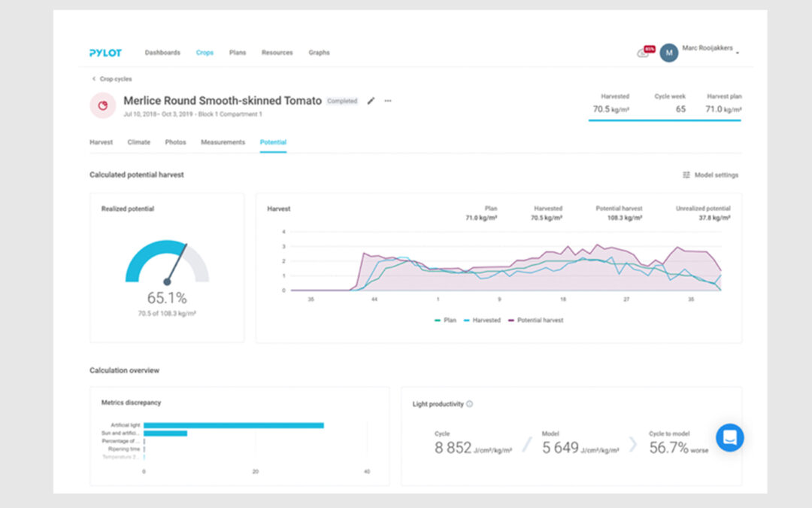Click the Completed status label
Viewport: 812px width, 508px height.
point(342,101)
